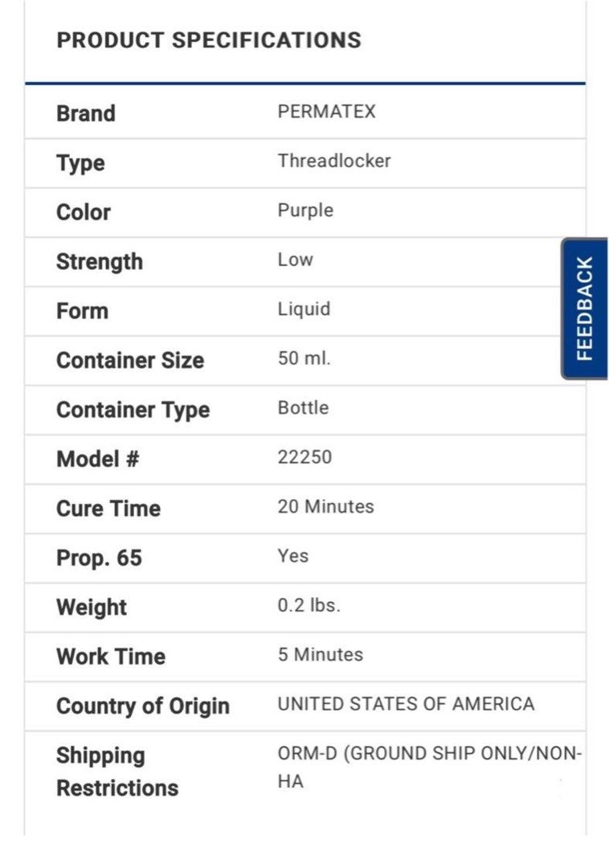
Task: Click the Container Size label
Action: (x=130, y=360)
